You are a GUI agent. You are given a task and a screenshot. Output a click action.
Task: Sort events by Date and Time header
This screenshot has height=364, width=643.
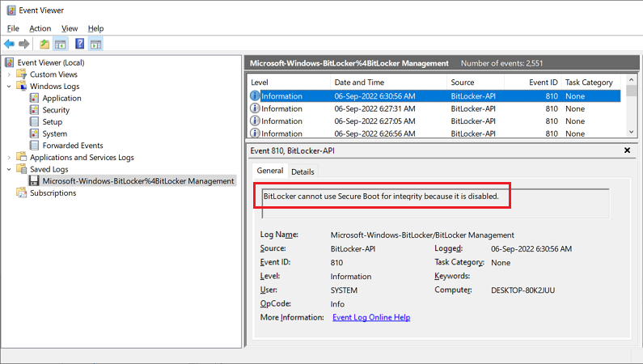(388, 83)
